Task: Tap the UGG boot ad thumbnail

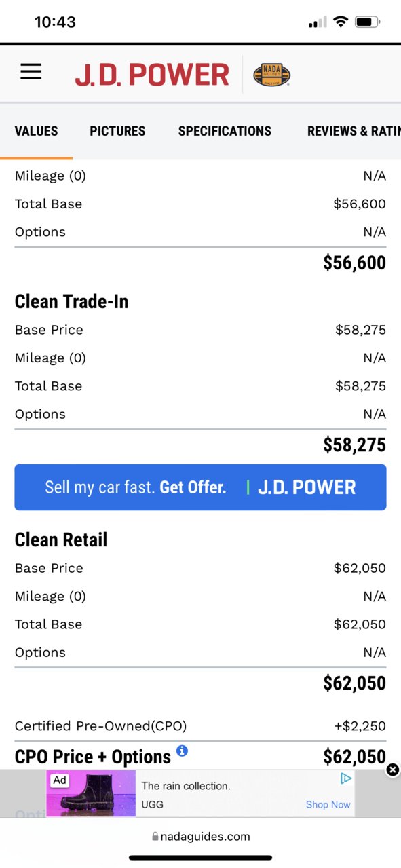Action: (x=91, y=793)
